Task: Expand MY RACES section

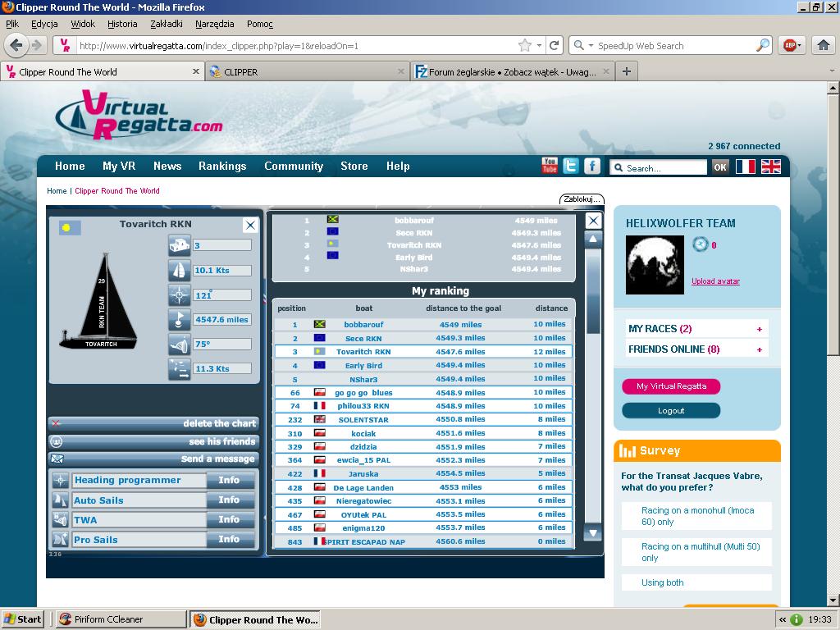Action: point(759,329)
